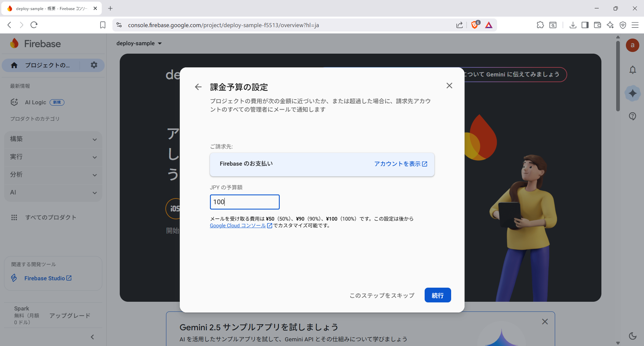Screen dimensions: 644x346
Task: Select the deploy-sample Firebase tab
Action: pos(51,8)
